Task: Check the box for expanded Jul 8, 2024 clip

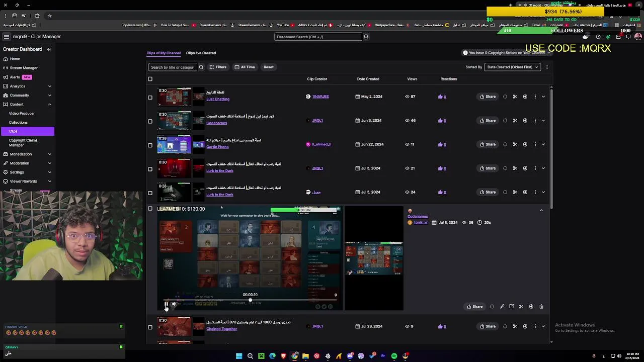Action: pyautogui.click(x=150, y=208)
